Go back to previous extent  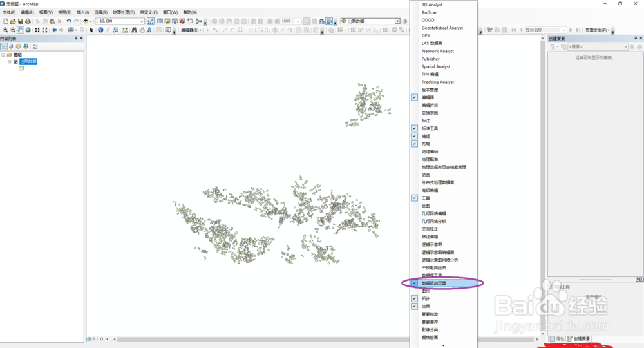pos(54,30)
